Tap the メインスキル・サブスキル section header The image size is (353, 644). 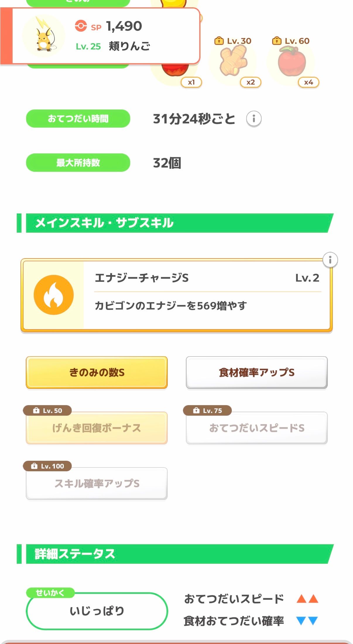coord(176,223)
